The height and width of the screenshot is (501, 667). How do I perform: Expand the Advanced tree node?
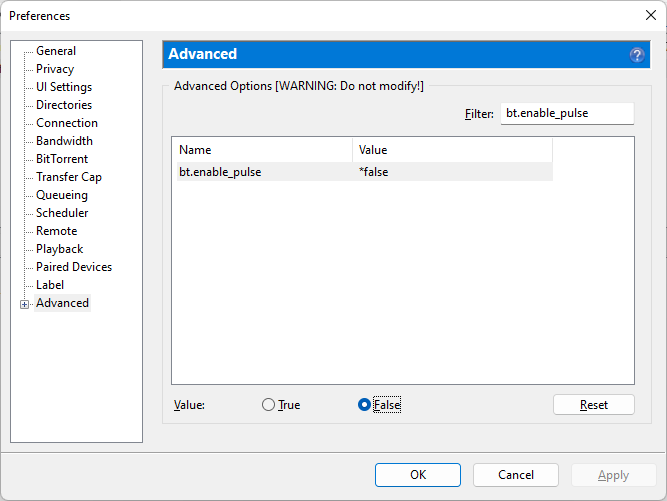pyautogui.click(x=24, y=305)
